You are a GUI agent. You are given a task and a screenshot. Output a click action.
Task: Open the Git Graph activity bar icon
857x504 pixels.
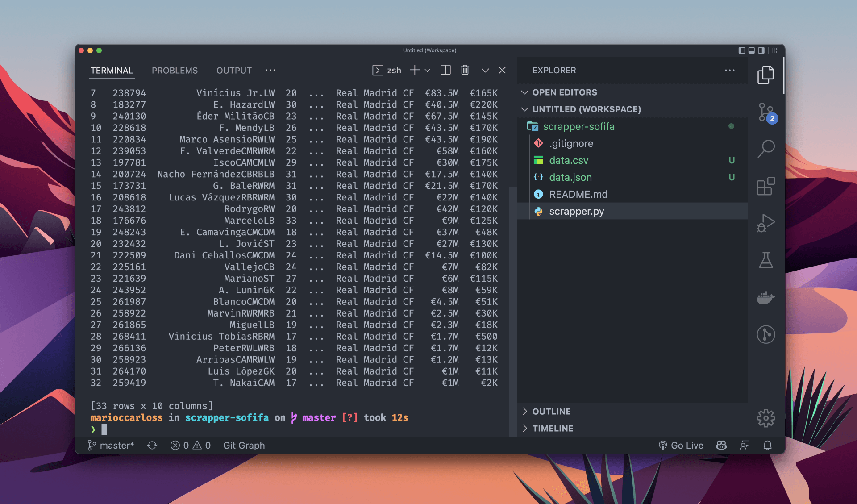point(766,334)
